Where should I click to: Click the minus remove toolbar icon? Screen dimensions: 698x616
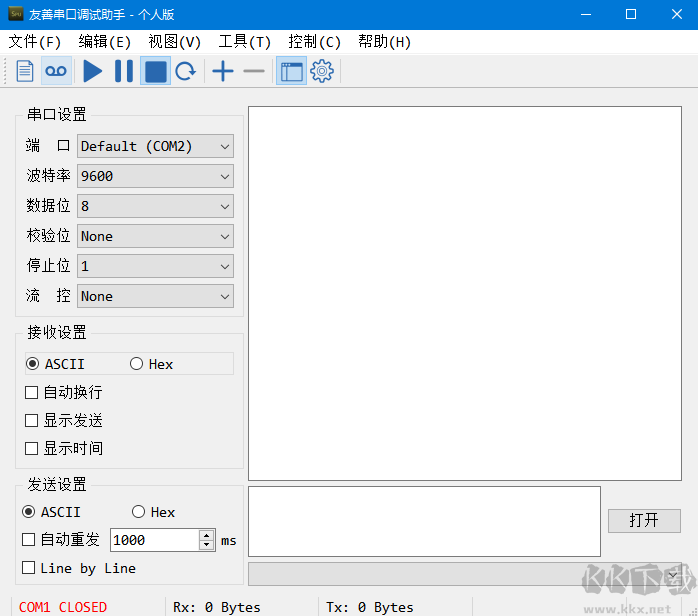click(x=254, y=71)
